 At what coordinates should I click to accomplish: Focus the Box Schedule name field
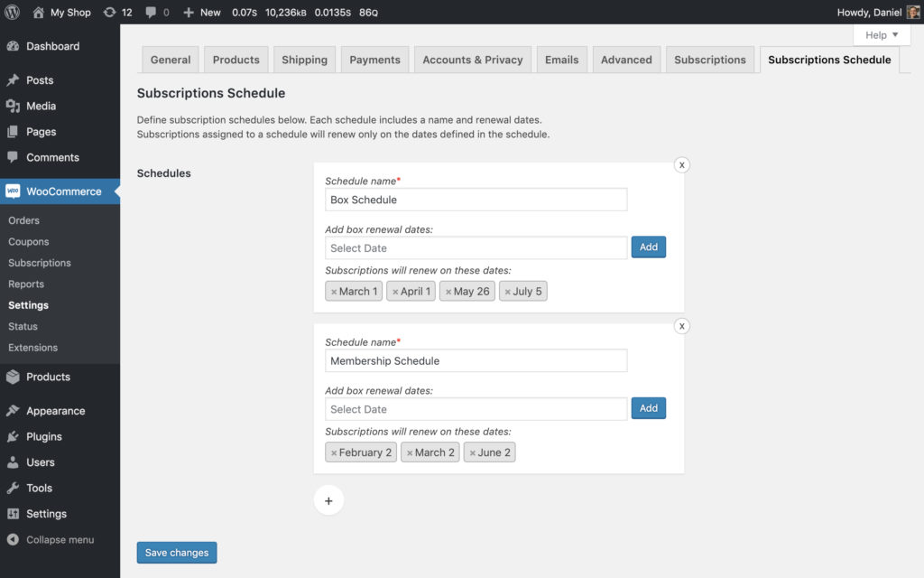click(476, 200)
